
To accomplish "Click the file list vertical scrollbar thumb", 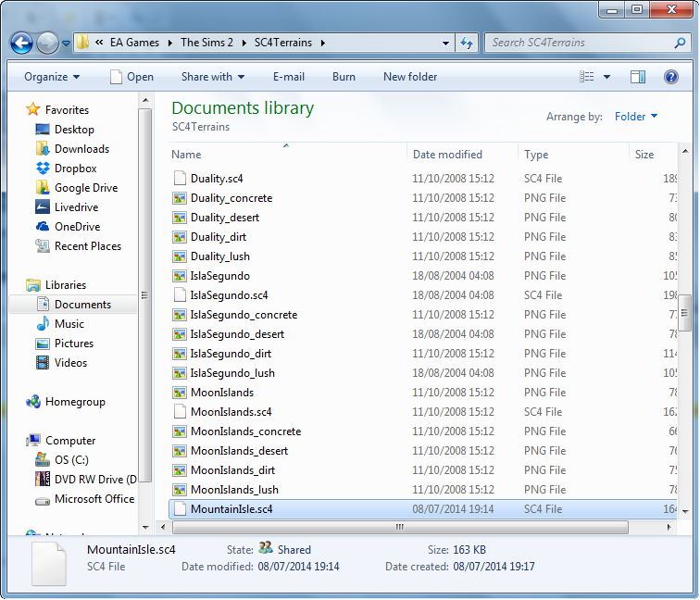I will (685, 313).
